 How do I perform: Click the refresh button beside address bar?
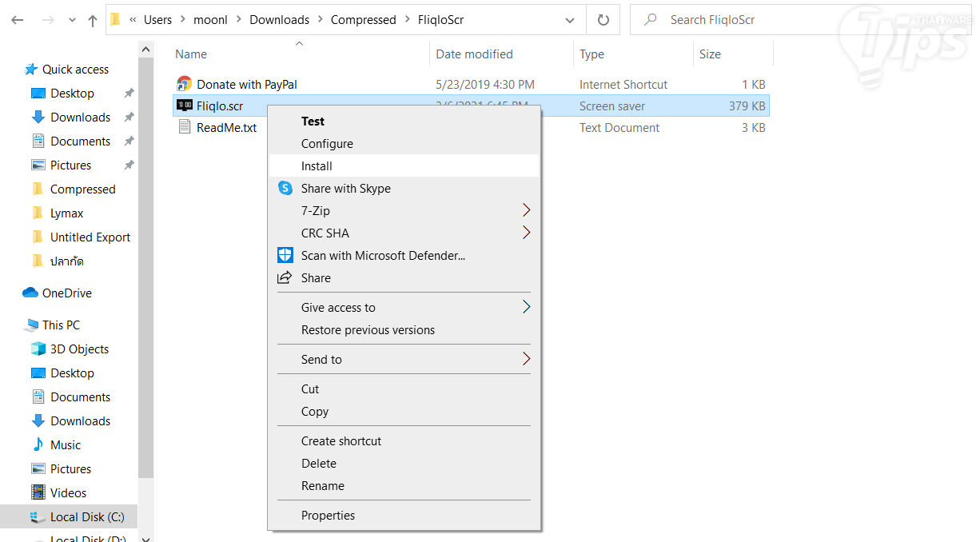coord(604,20)
